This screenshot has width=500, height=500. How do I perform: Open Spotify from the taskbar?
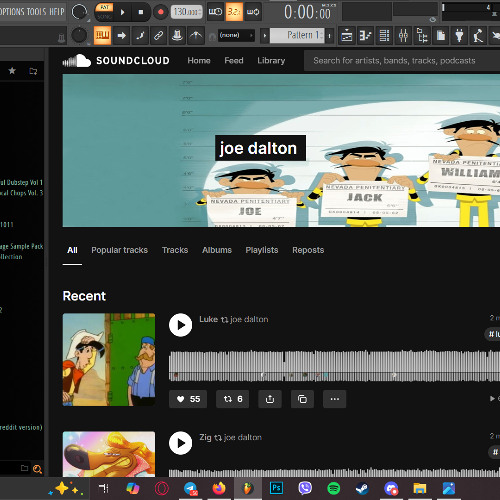click(x=333, y=489)
